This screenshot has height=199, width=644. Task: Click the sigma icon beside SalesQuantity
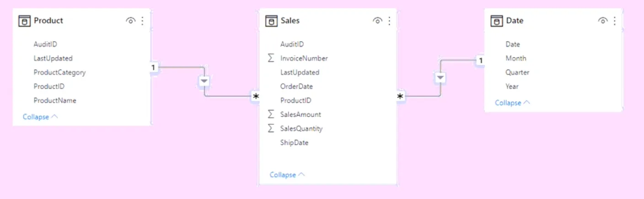(x=271, y=128)
